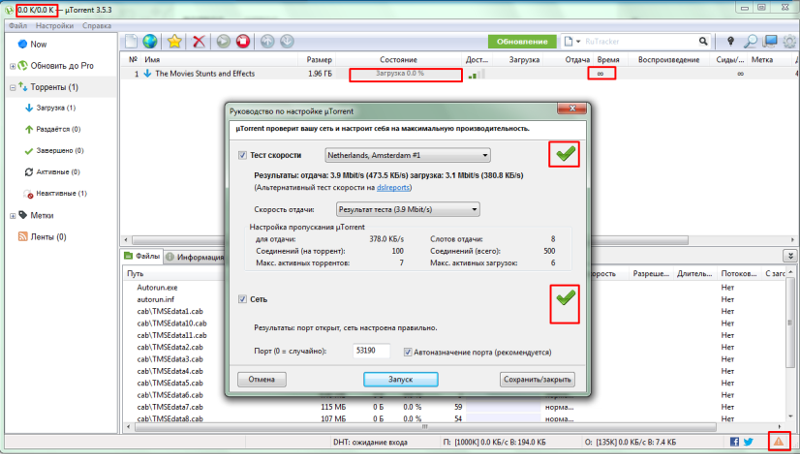Click into the Порт field showing 53190
The image size is (800, 454).
[x=371, y=351]
